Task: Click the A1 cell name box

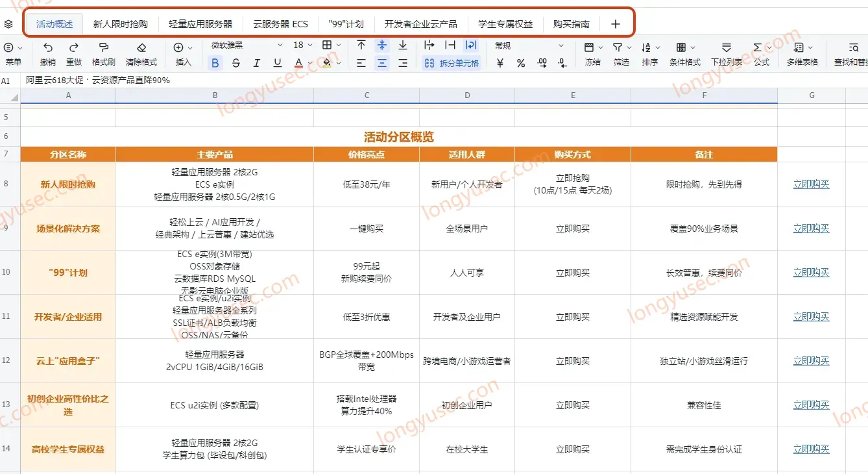Action: (10, 80)
